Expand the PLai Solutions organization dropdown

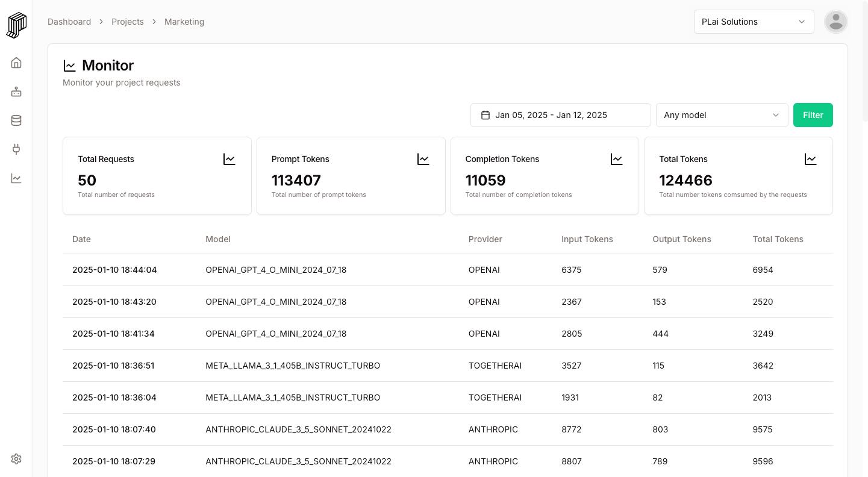[754, 22]
